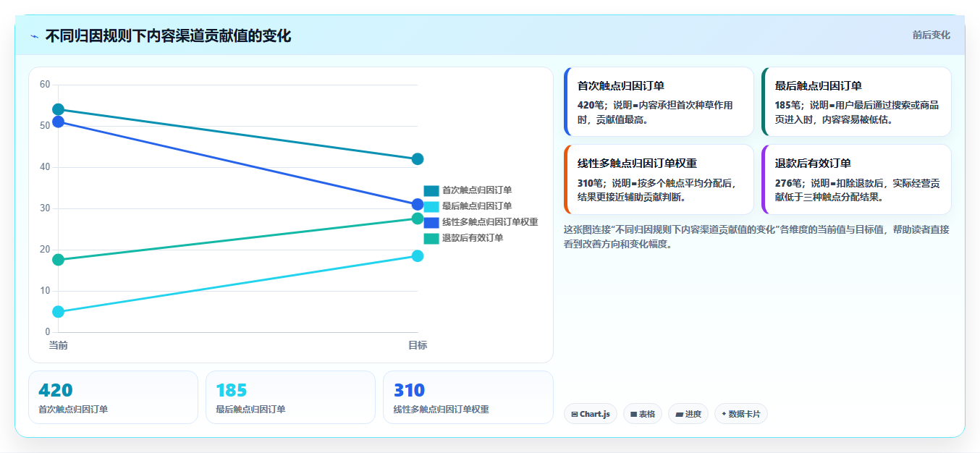Click the y-axis value 0

[48, 332]
